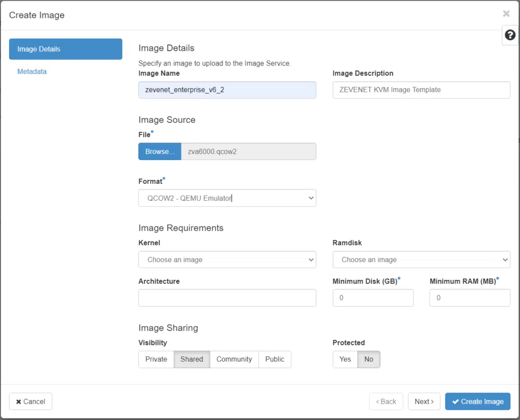The width and height of the screenshot is (520, 420).
Task: Keep Protected set to No
Action: coord(369,359)
